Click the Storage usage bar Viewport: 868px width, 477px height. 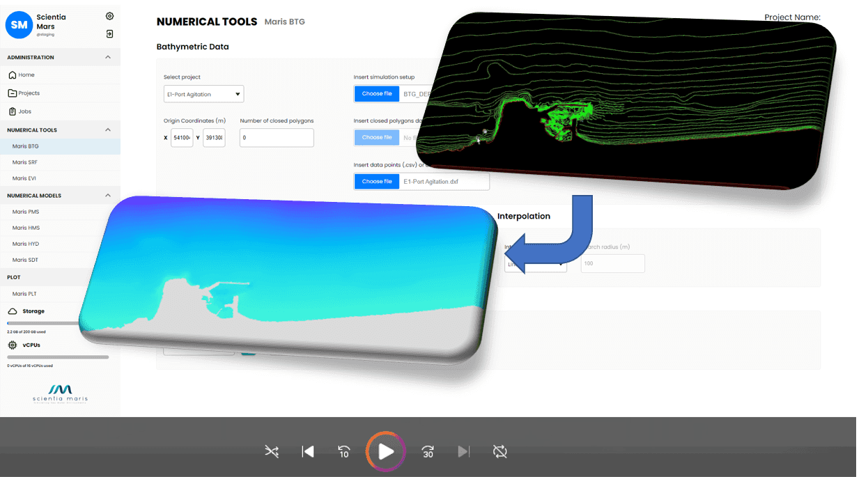(x=43, y=324)
